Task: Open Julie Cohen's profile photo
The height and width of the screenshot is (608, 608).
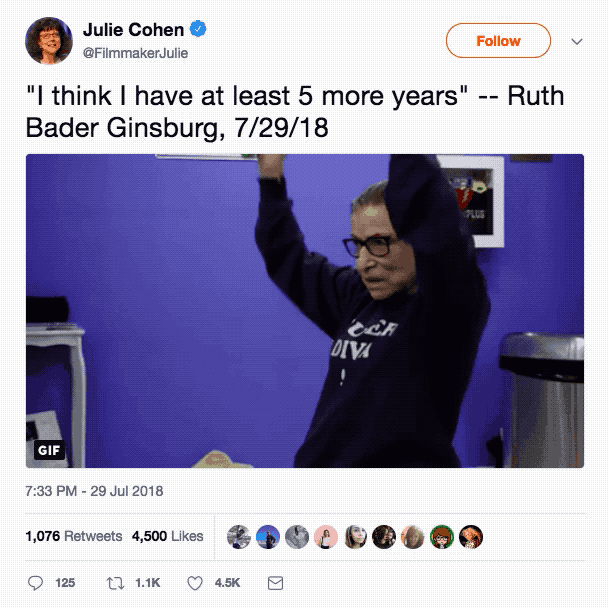Action: 49,40
